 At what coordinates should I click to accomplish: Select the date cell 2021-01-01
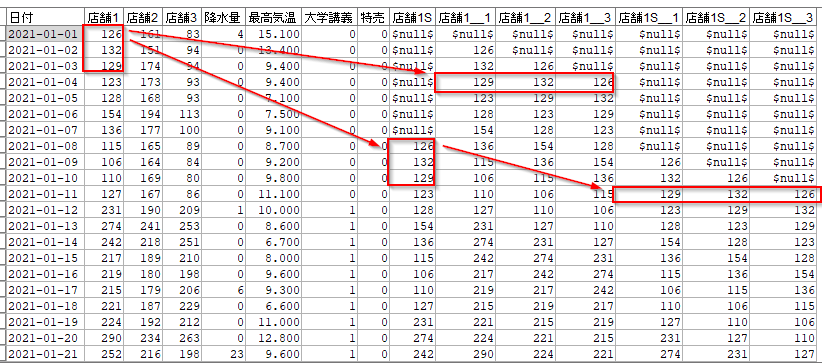(45, 35)
